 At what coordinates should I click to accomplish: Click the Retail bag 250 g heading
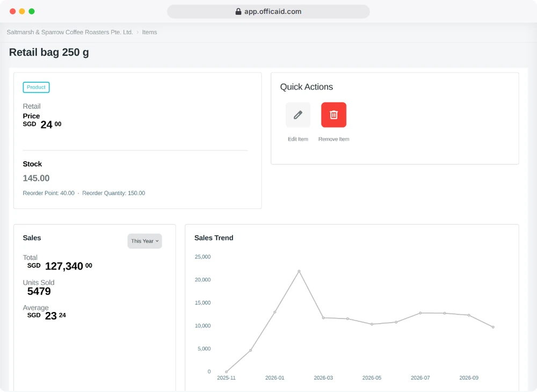[x=49, y=53]
